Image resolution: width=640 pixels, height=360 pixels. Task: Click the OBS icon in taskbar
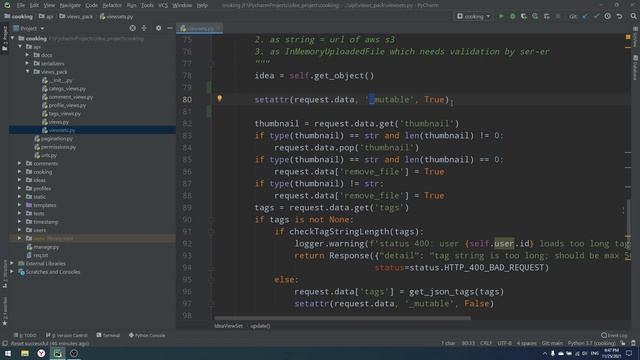[74, 353]
